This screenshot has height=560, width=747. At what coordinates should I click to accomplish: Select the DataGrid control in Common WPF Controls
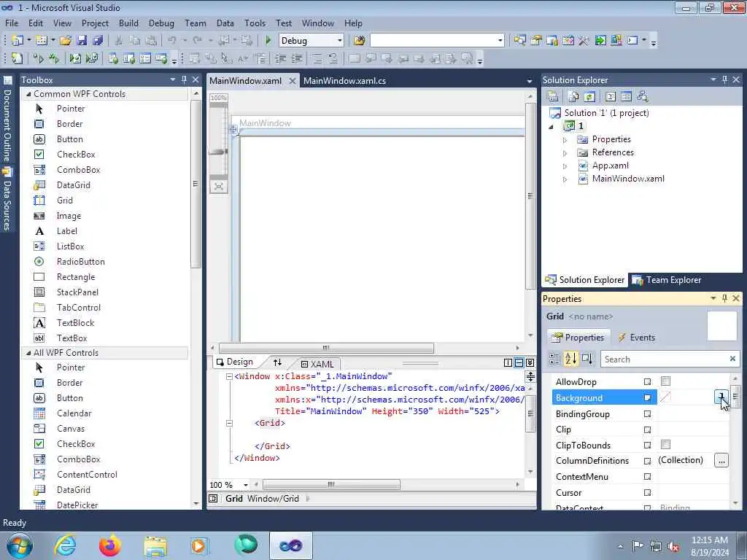74,185
